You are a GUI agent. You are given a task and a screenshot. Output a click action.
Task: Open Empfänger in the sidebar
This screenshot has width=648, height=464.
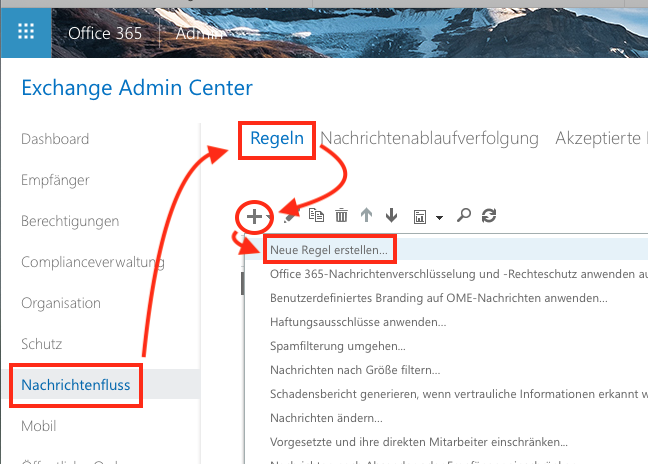coord(55,180)
